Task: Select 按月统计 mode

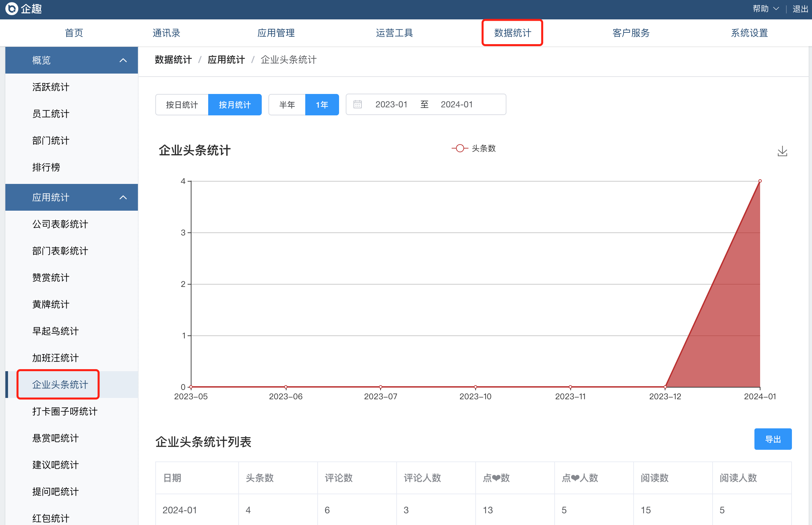Action: (235, 105)
